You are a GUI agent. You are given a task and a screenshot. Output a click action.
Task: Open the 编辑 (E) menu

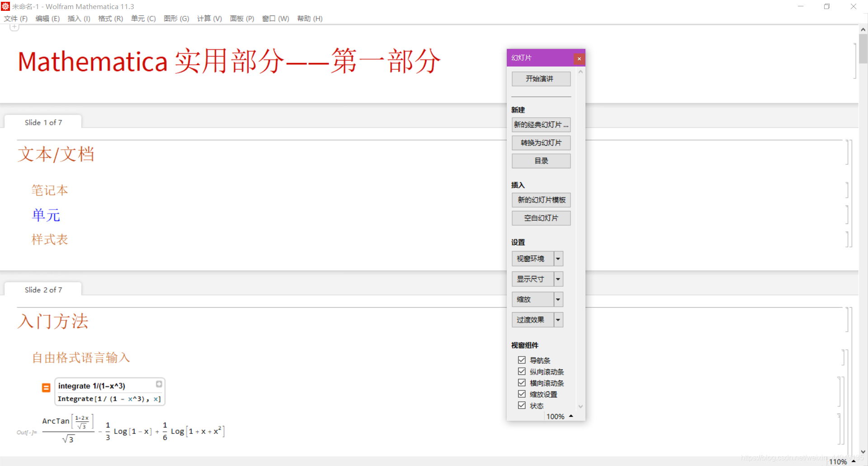click(x=47, y=19)
